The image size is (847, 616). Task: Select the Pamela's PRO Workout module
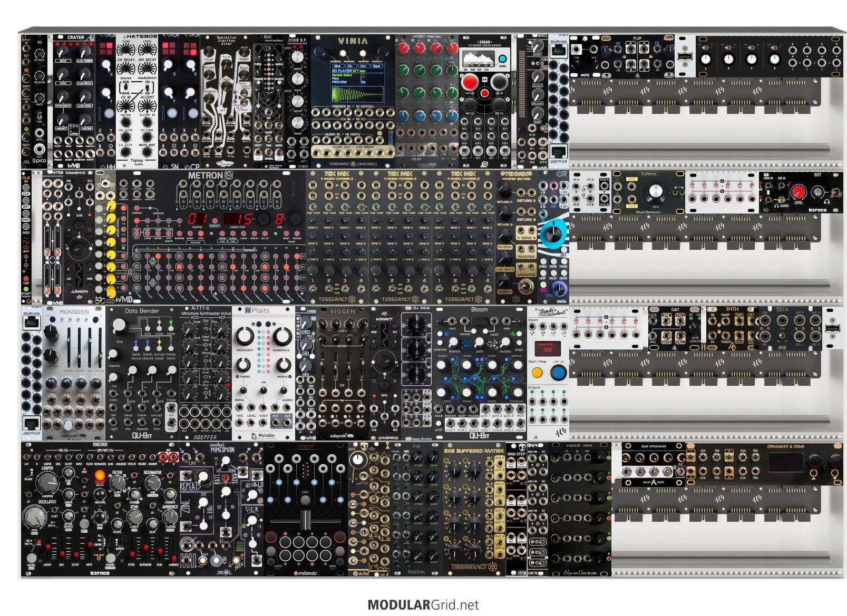[x=548, y=373]
